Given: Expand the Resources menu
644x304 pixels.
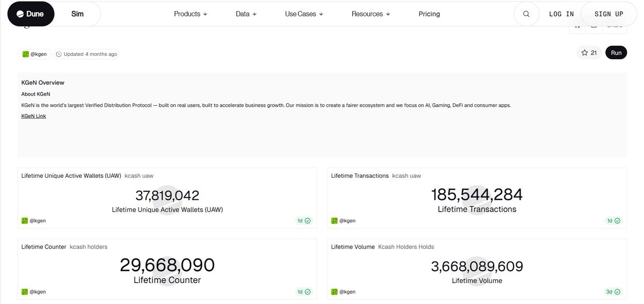Looking at the screenshot, I should [x=371, y=14].
